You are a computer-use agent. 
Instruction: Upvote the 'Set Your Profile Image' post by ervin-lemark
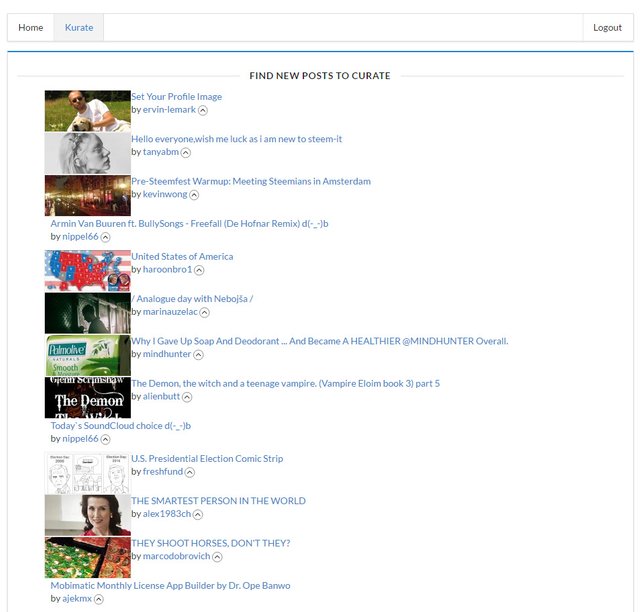click(203, 110)
